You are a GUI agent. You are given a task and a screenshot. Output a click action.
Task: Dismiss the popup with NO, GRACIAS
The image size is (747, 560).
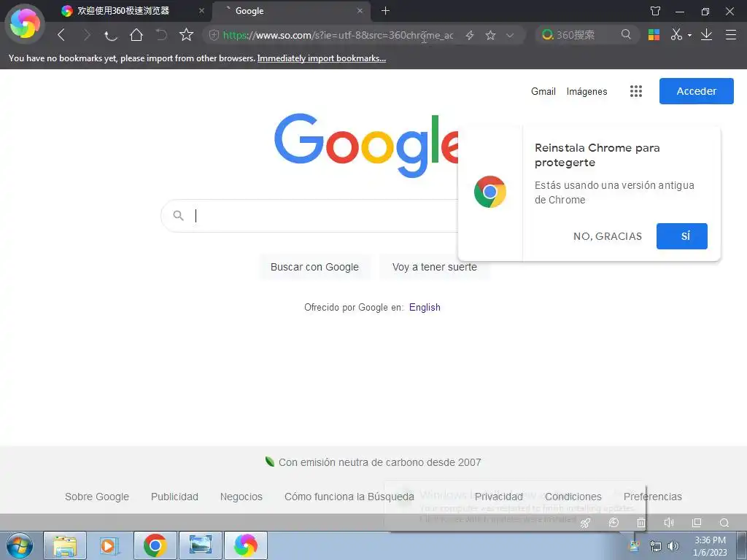[608, 236]
